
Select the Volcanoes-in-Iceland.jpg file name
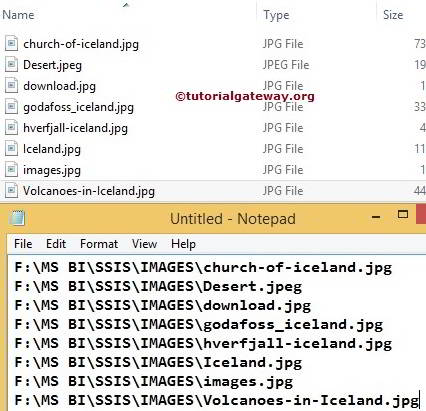tap(89, 191)
